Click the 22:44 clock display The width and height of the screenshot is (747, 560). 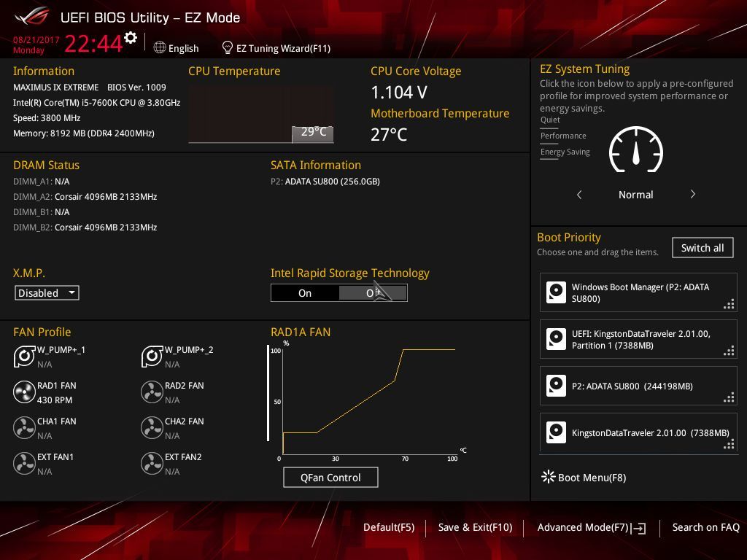click(x=93, y=43)
